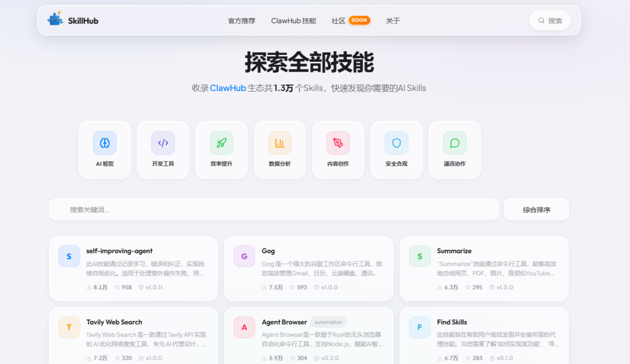Image resolution: width=630 pixels, height=364 pixels.
Task: Click download icon on self-improving-agent card
Action: [89, 287]
